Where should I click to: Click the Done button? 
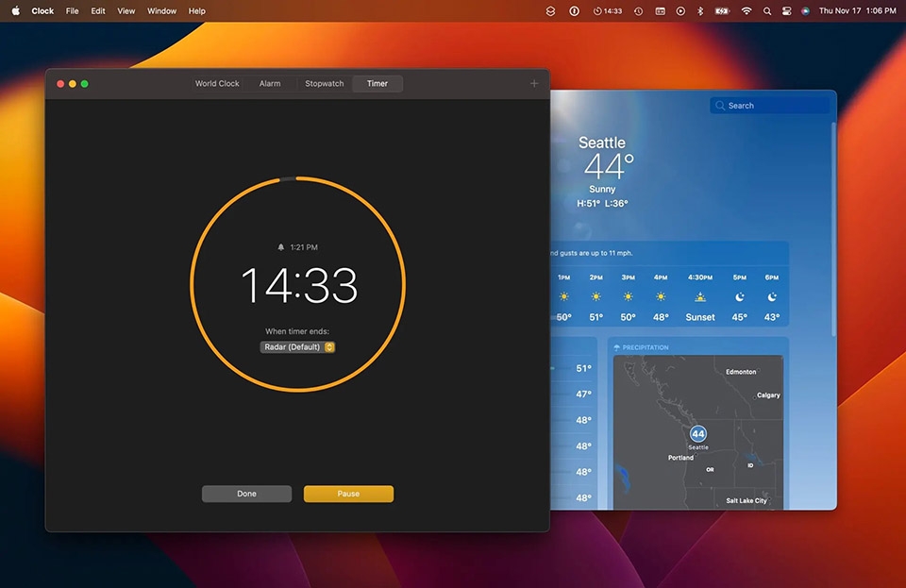[246, 493]
